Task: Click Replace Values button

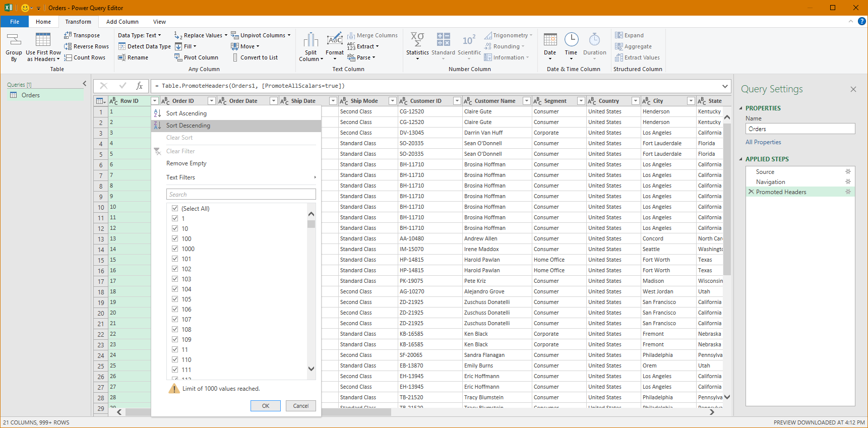Action: (x=201, y=35)
